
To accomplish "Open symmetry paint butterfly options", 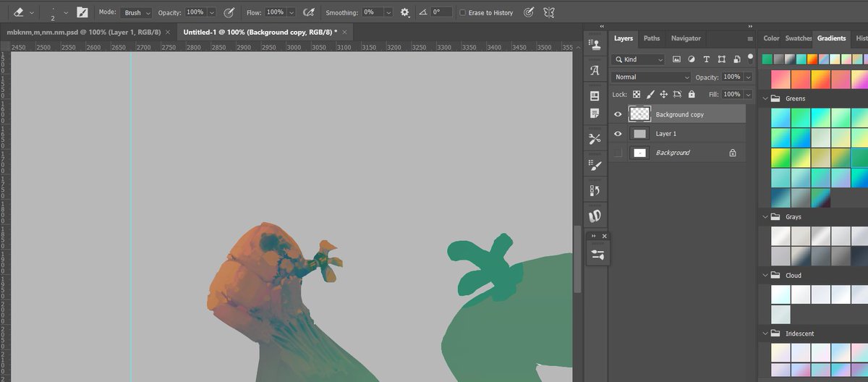I will pyautogui.click(x=549, y=12).
